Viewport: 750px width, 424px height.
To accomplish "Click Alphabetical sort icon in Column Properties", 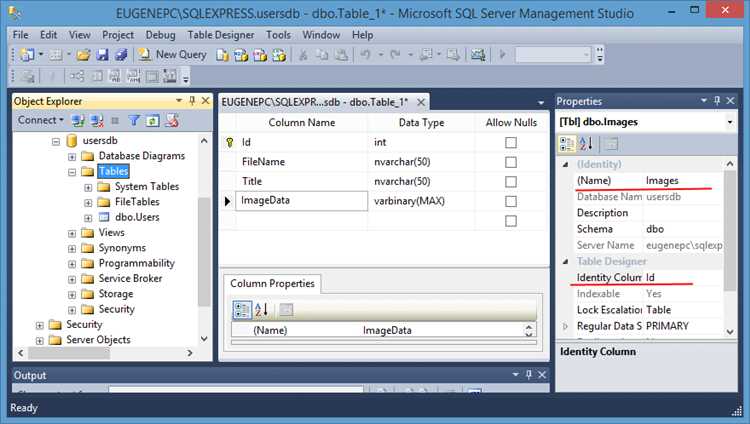I will (x=262, y=310).
